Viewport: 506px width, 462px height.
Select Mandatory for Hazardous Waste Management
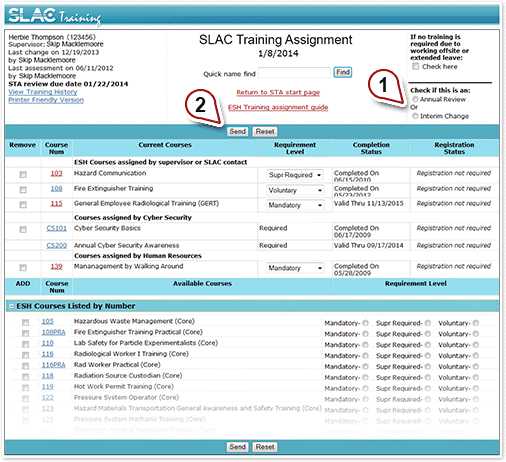pos(366,323)
